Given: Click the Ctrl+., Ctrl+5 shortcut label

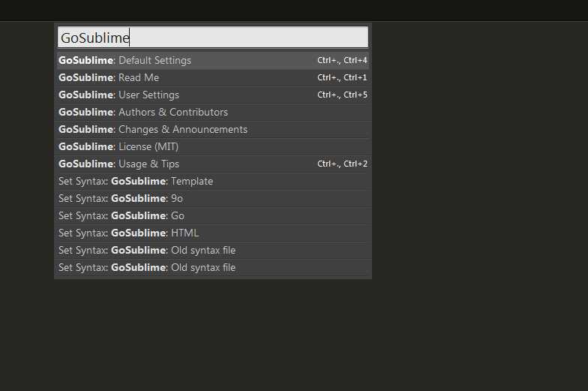Looking at the screenshot, I should click(342, 95).
